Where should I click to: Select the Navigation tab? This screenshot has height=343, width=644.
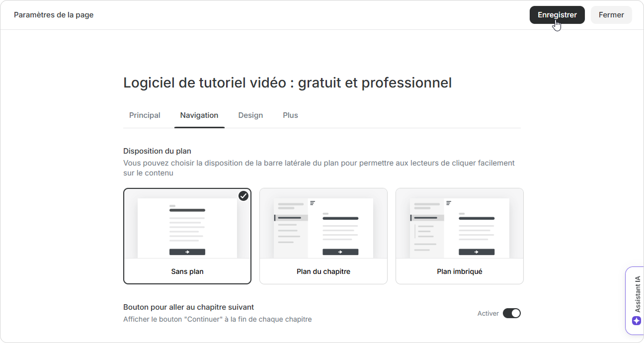click(199, 115)
